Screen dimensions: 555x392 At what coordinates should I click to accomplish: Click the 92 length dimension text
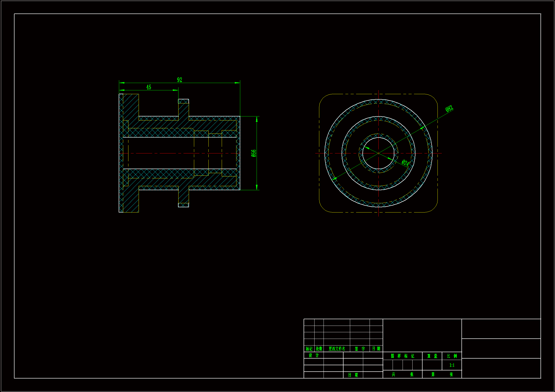click(x=179, y=80)
